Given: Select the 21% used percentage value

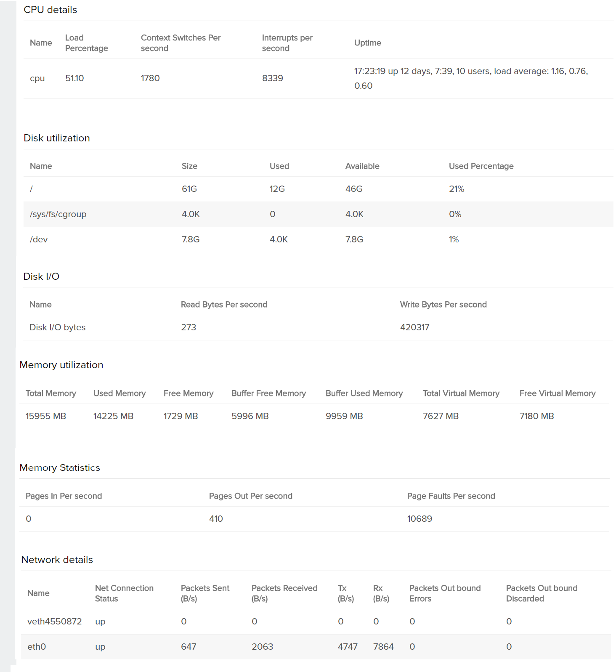Looking at the screenshot, I should pyautogui.click(x=456, y=189).
